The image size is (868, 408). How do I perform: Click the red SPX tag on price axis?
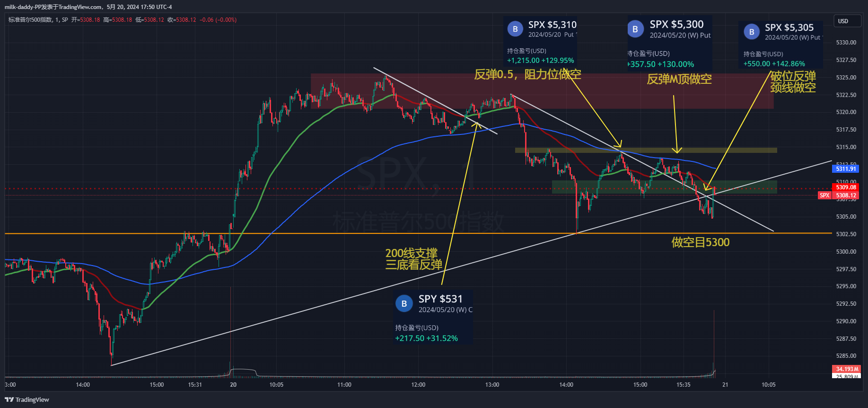pyautogui.click(x=824, y=195)
